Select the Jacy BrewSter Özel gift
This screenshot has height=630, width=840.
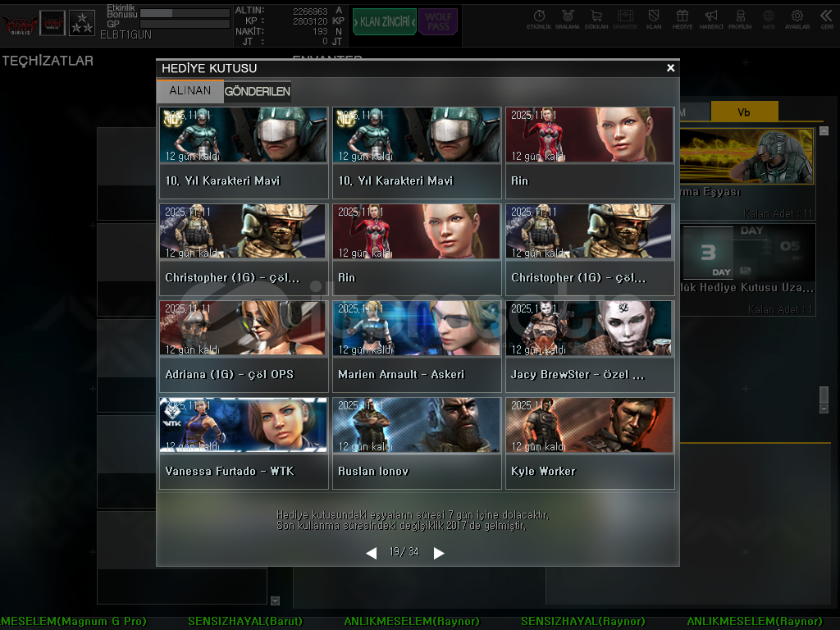point(590,347)
